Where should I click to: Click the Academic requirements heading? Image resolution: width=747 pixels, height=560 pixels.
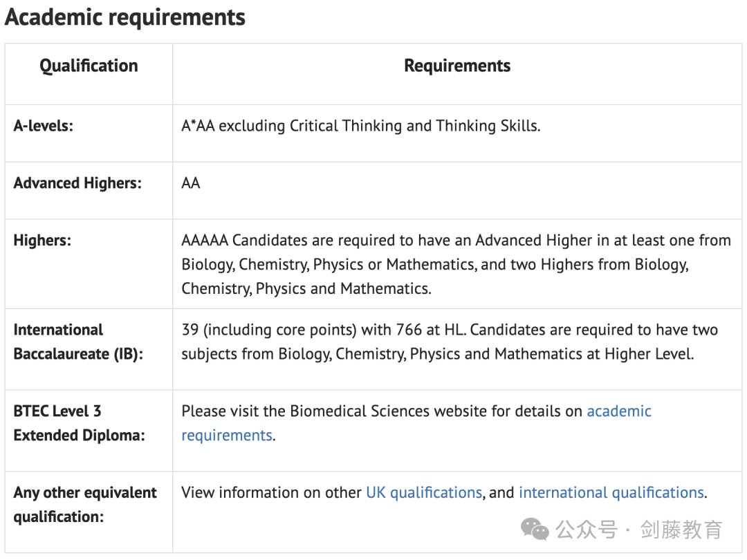[124, 17]
